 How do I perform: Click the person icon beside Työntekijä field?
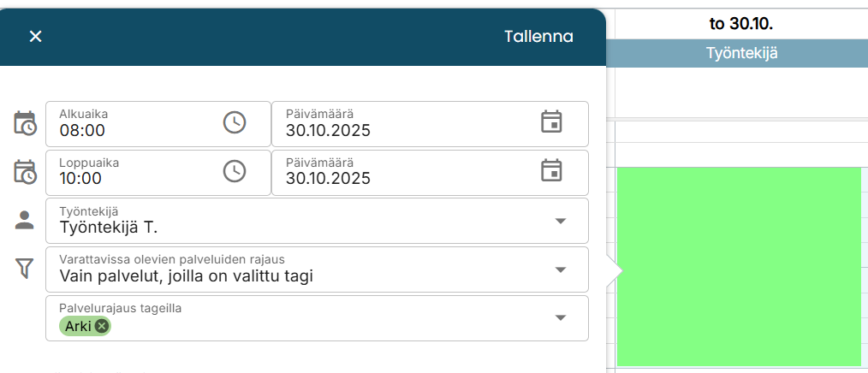coord(25,220)
